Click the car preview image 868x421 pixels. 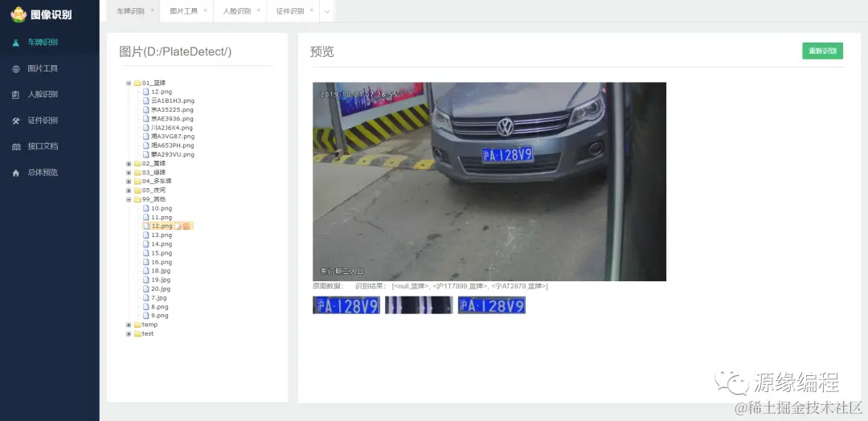tap(489, 182)
